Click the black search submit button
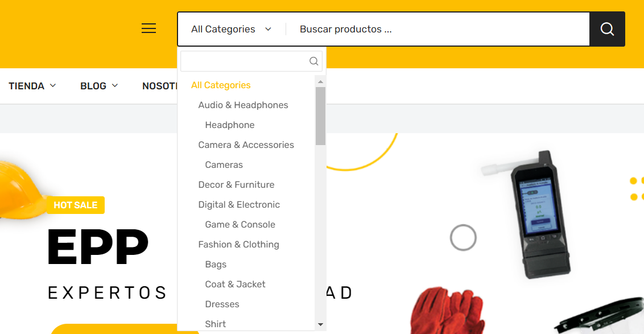This screenshot has width=644, height=334. 607,29
